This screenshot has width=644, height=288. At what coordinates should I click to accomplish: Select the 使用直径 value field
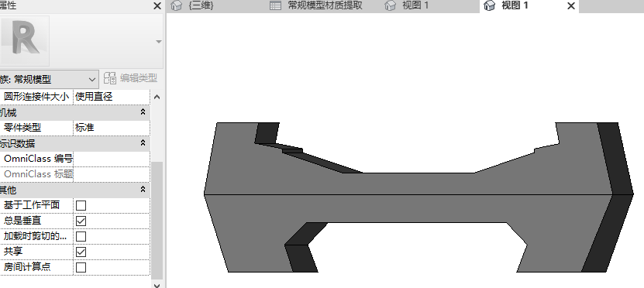click(x=112, y=97)
